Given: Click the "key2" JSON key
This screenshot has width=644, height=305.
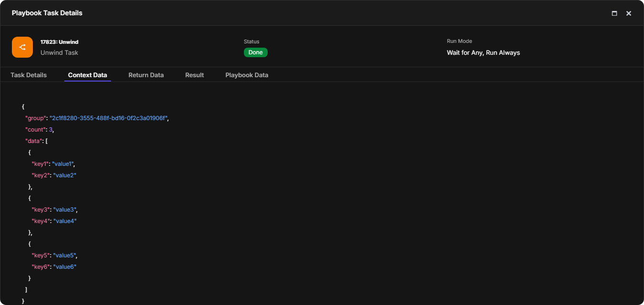Looking at the screenshot, I should point(40,175).
